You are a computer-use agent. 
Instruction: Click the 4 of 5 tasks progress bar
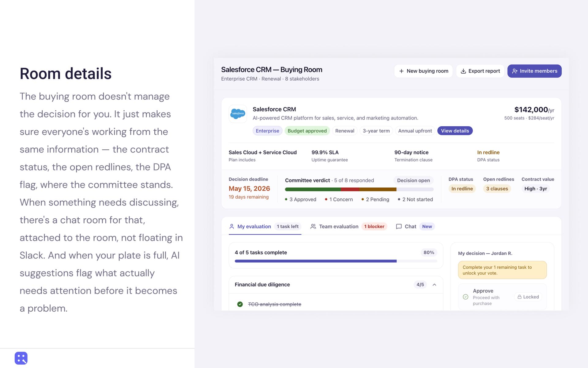click(336, 261)
